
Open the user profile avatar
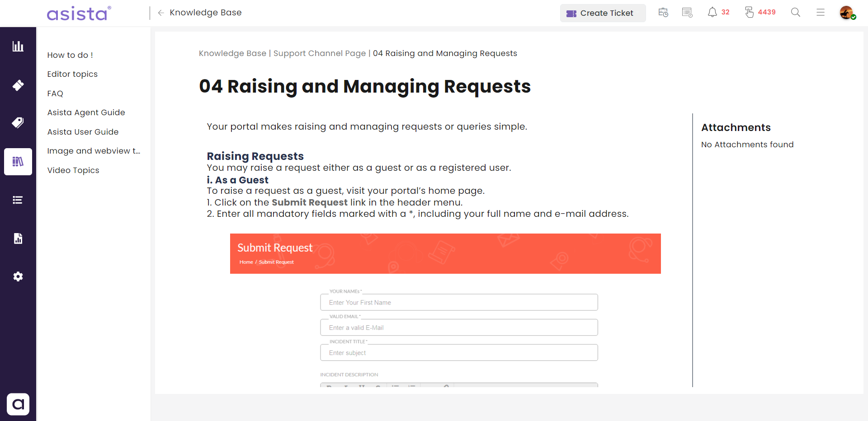(x=847, y=13)
